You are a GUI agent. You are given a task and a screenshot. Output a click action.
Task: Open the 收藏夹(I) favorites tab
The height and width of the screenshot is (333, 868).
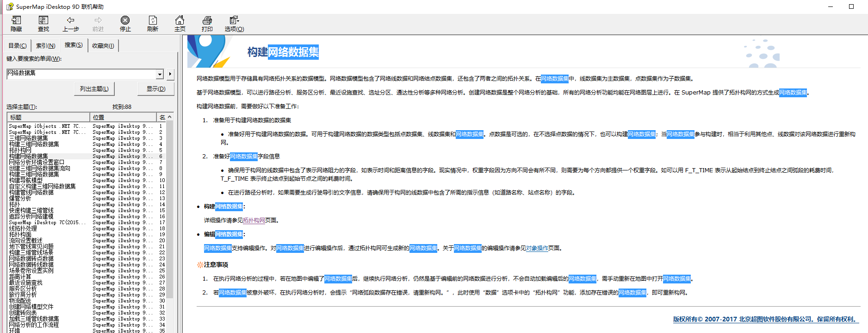tap(103, 45)
